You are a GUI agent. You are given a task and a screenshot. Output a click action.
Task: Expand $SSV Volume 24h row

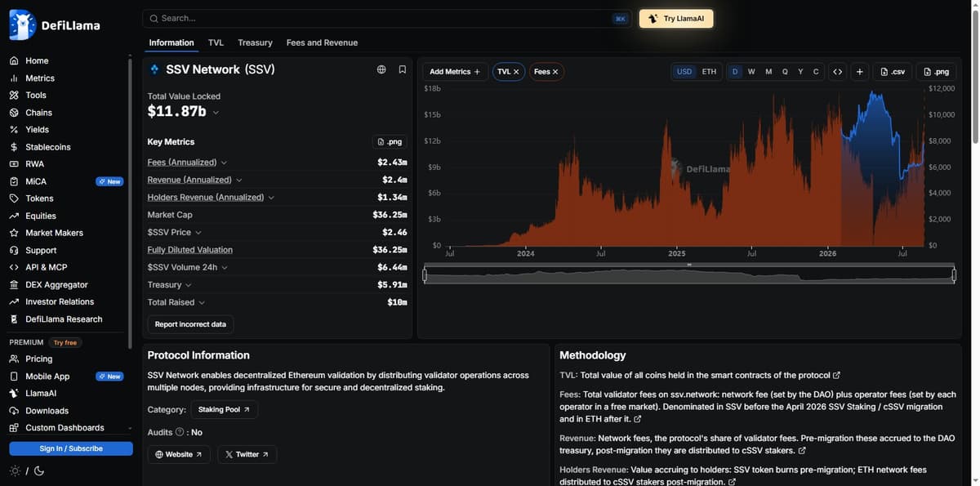(225, 267)
